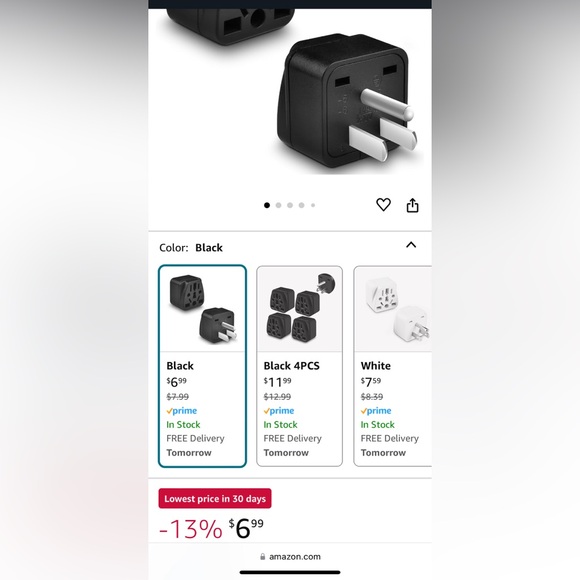The image size is (580, 580).
Task: Tap the lock icon beside amazon.com
Action: [x=263, y=556]
